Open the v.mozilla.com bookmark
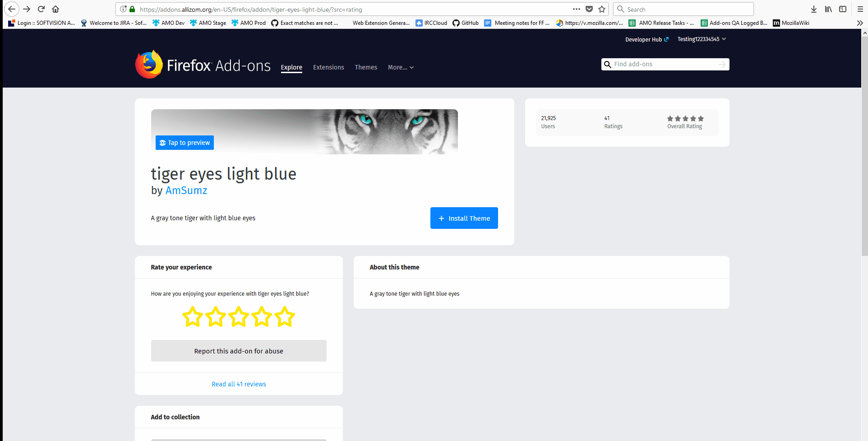 [590, 23]
